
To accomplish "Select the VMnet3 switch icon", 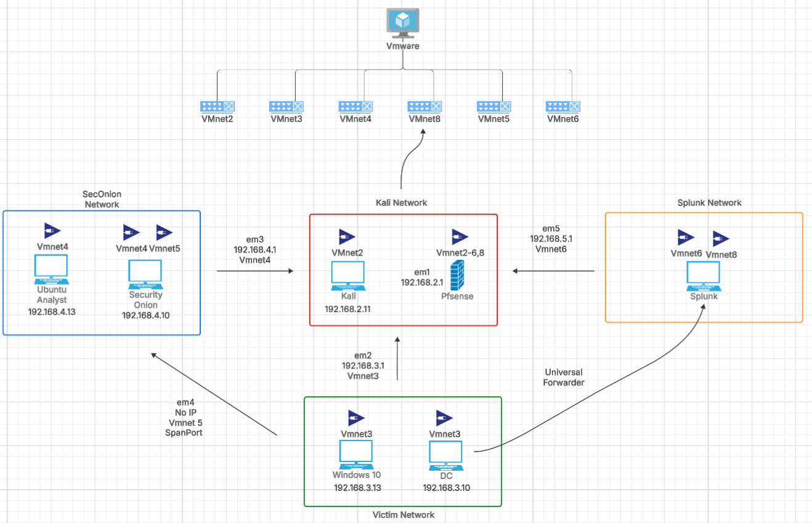I will 286,107.
